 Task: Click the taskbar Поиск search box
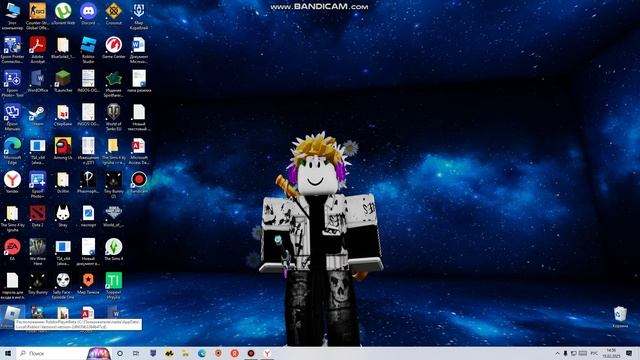pos(53,353)
